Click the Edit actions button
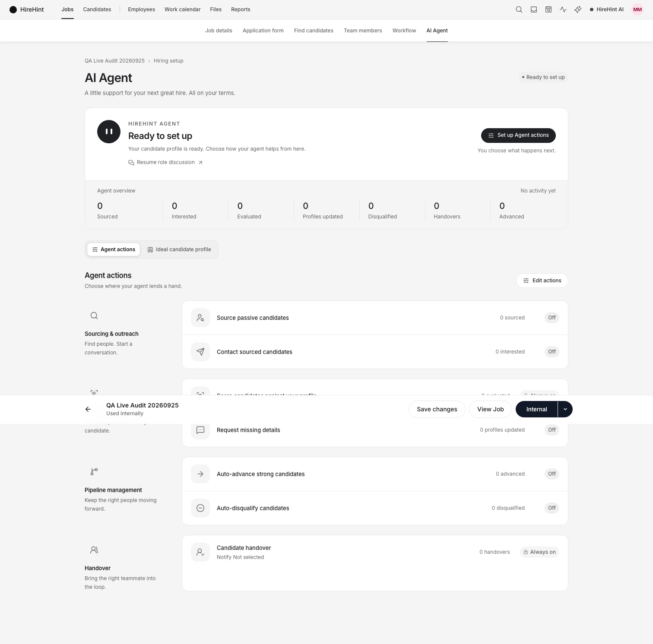 [x=542, y=281]
